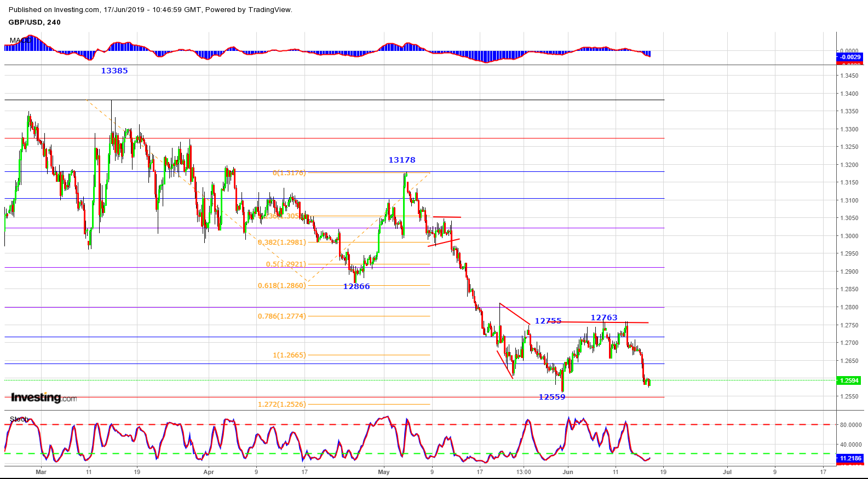Select the May date on time axis
868x479 pixels.
tap(383, 471)
